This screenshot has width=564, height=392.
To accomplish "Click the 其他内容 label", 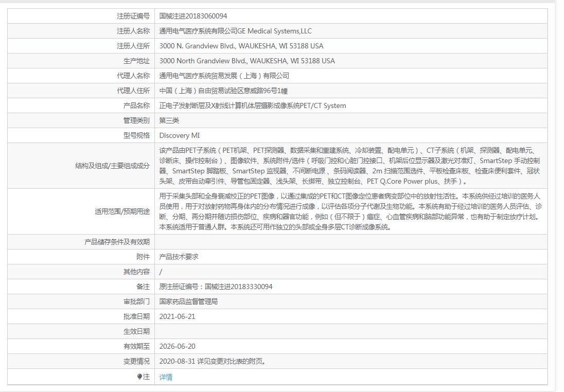I will pos(136,272).
